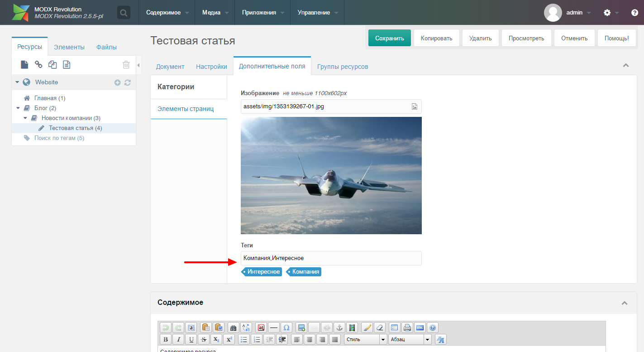Click the jet image preview thumbnail
The width and height of the screenshot is (644, 352).
coord(331,176)
